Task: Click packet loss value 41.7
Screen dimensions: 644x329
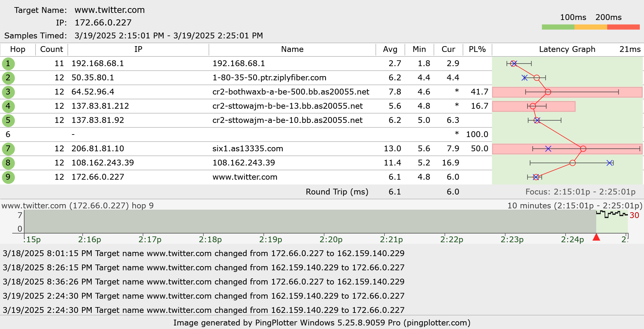Action: click(x=479, y=92)
